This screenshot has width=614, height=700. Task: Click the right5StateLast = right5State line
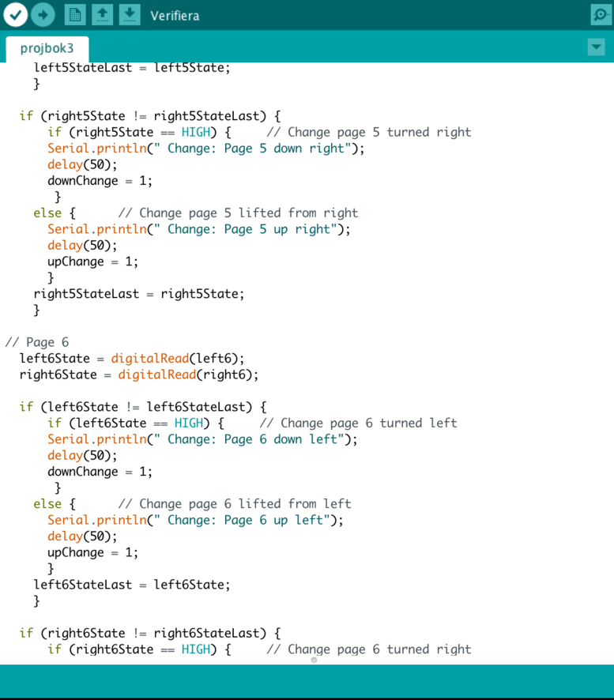[x=139, y=294]
